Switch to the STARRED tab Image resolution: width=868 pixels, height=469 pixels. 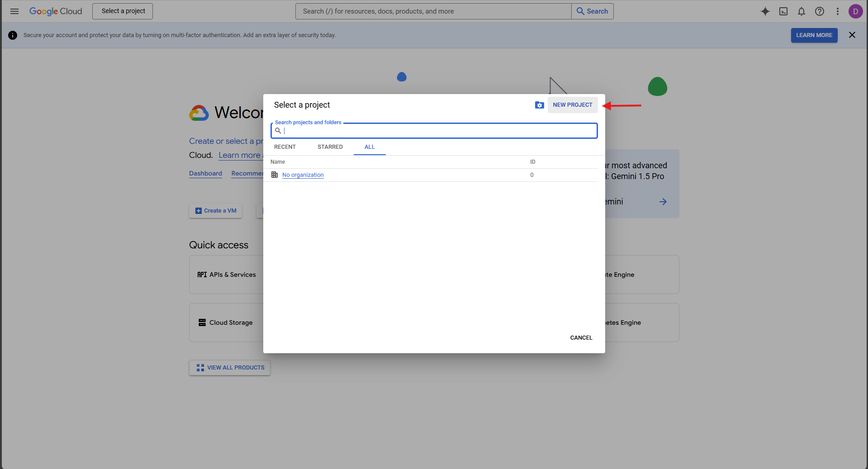pyautogui.click(x=330, y=147)
